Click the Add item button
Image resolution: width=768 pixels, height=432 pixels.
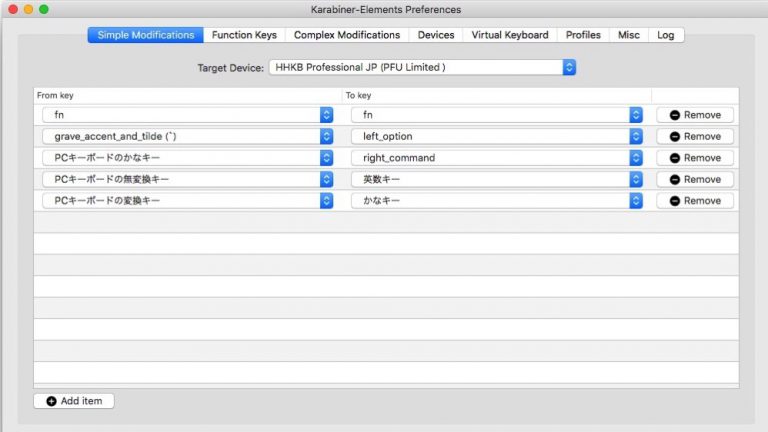pos(74,401)
